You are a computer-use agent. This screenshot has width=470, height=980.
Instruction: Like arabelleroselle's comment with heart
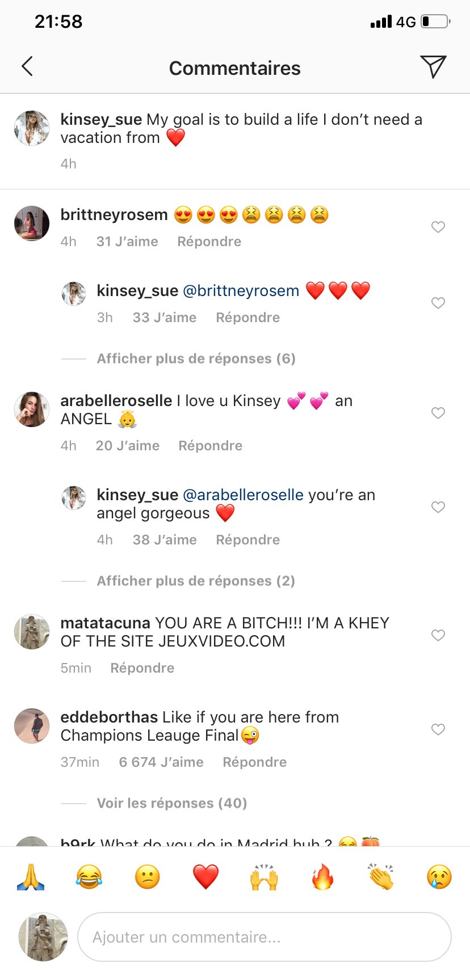[438, 413]
